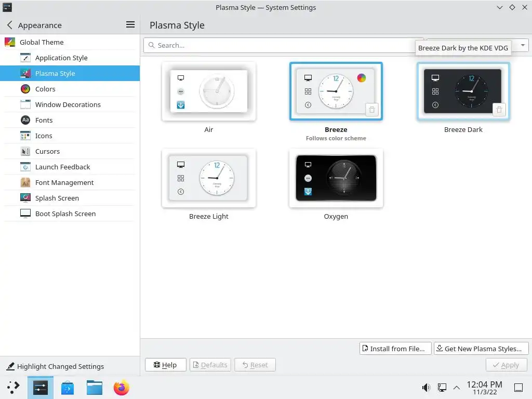Image resolution: width=532 pixels, height=399 pixels.
Task: Click the network tray icon
Action: pyautogui.click(x=442, y=388)
